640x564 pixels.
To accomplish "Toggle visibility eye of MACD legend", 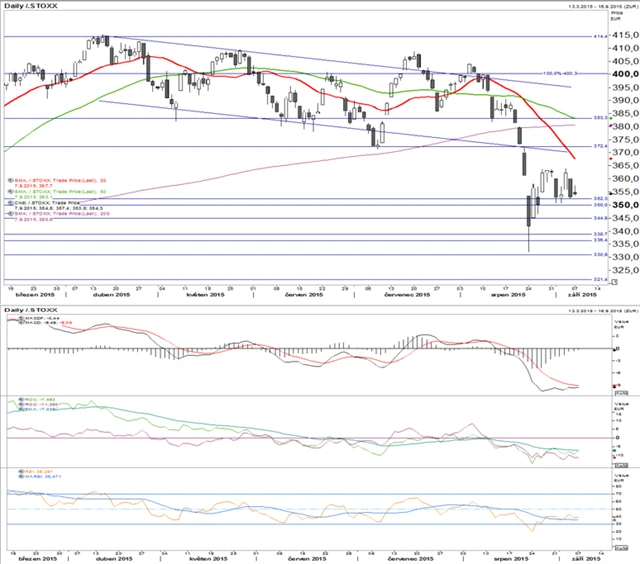I will (22, 322).
